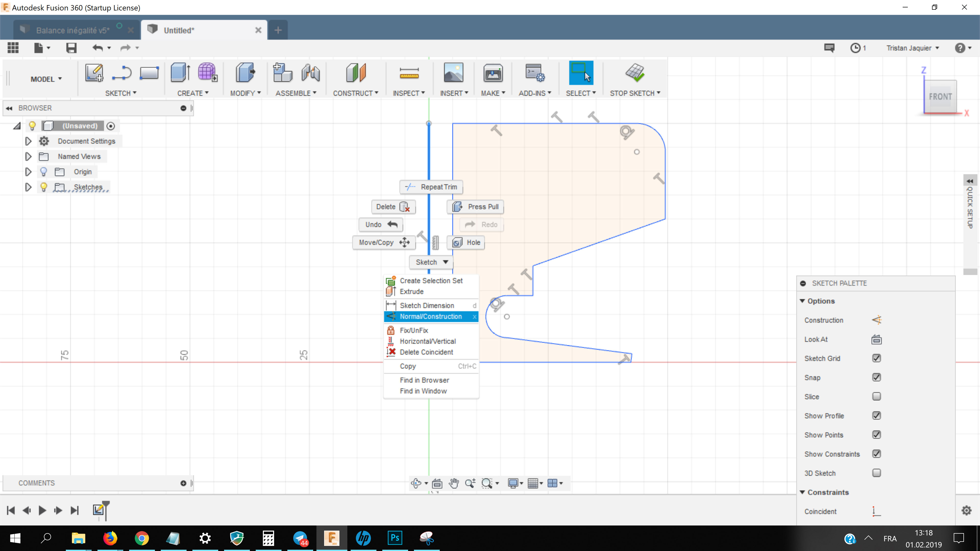The width and height of the screenshot is (980, 551).
Task: Click the Save icon in top toolbar
Action: coord(71,48)
